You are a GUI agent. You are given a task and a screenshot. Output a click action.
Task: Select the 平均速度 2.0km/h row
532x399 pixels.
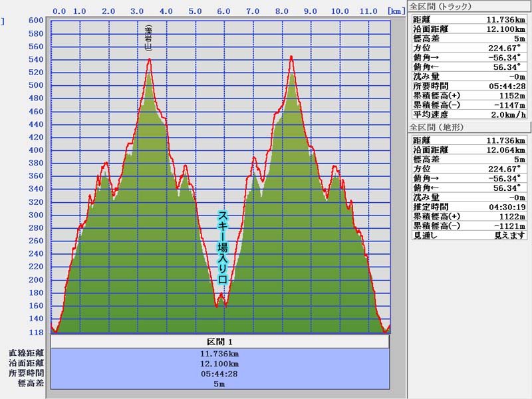(x=469, y=114)
